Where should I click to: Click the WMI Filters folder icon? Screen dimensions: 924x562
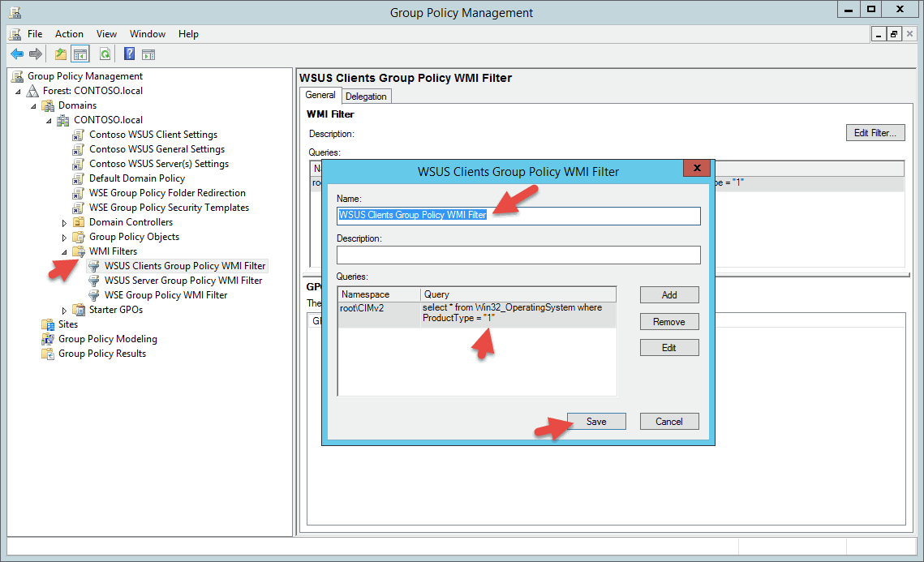(x=79, y=251)
